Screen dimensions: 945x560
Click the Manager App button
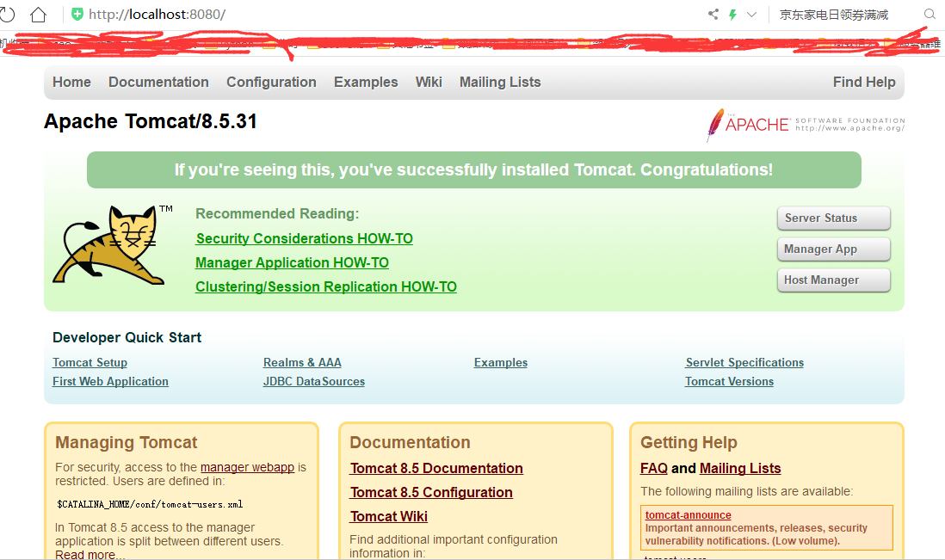click(x=833, y=249)
